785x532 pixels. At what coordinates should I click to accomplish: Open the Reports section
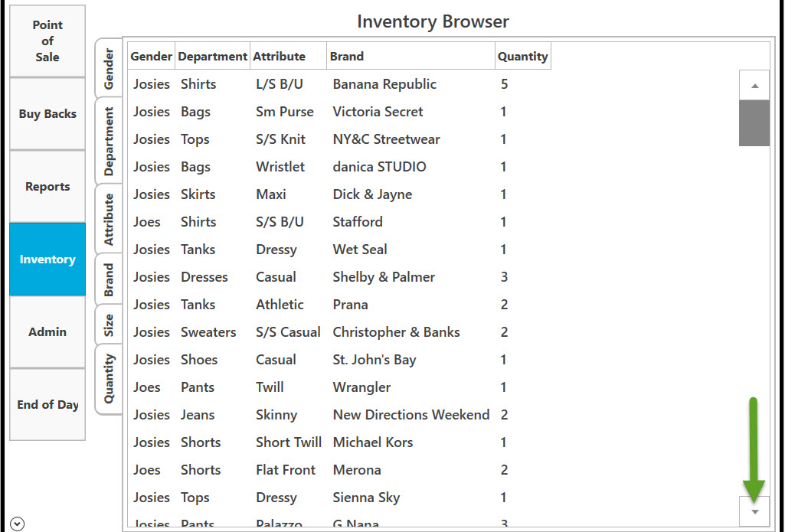47,187
